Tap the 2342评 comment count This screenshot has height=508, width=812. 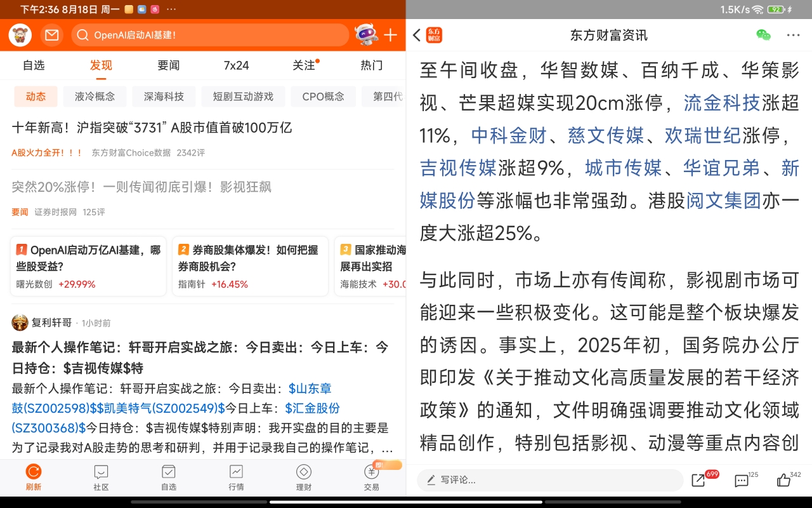tap(190, 152)
